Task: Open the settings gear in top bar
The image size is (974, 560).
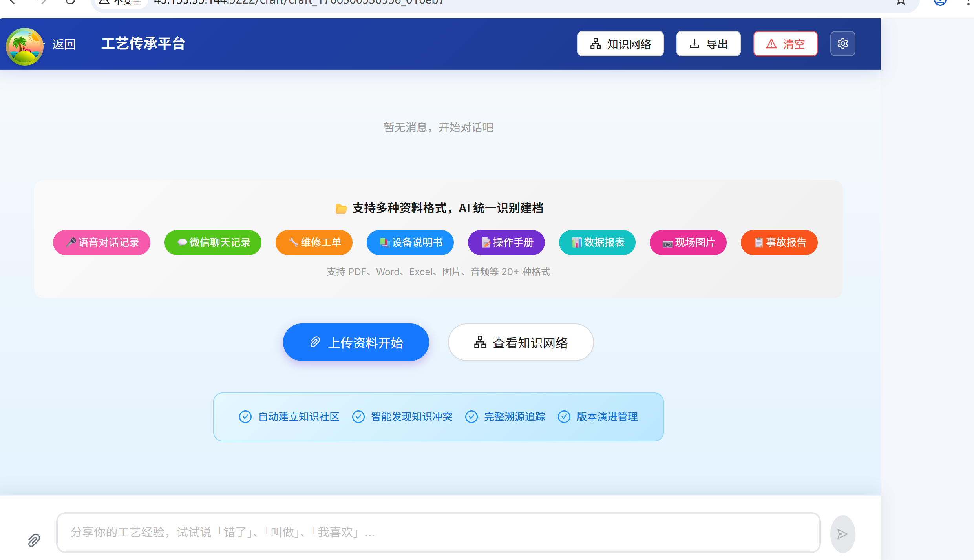Action: tap(842, 44)
